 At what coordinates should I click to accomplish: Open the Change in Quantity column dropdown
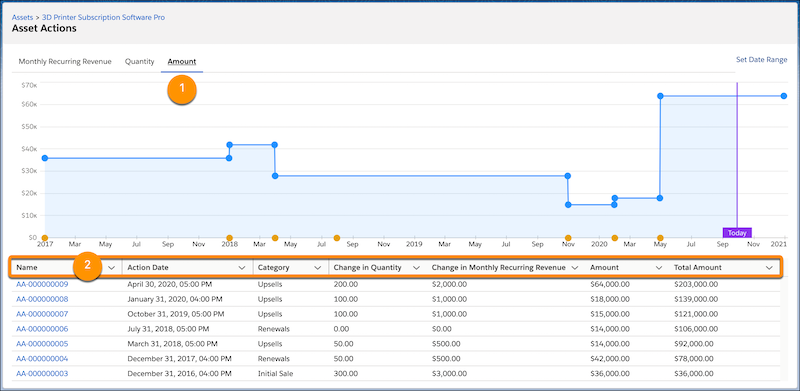(416, 267)
